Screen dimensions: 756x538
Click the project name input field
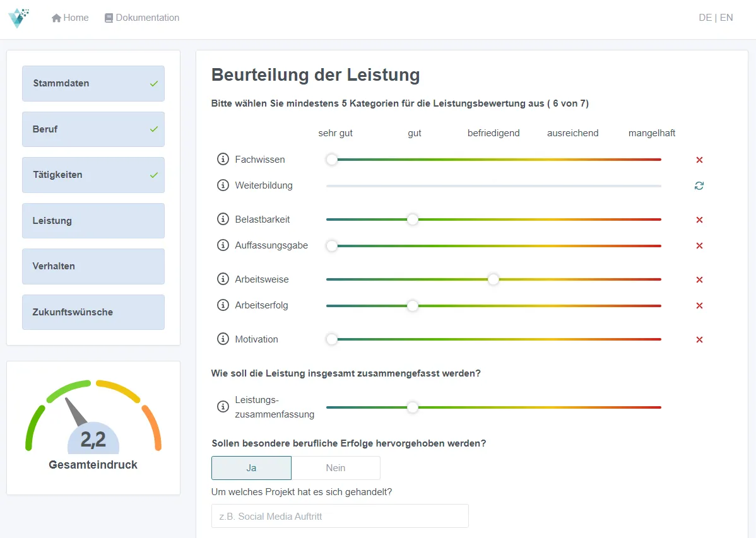click(340, 515)
